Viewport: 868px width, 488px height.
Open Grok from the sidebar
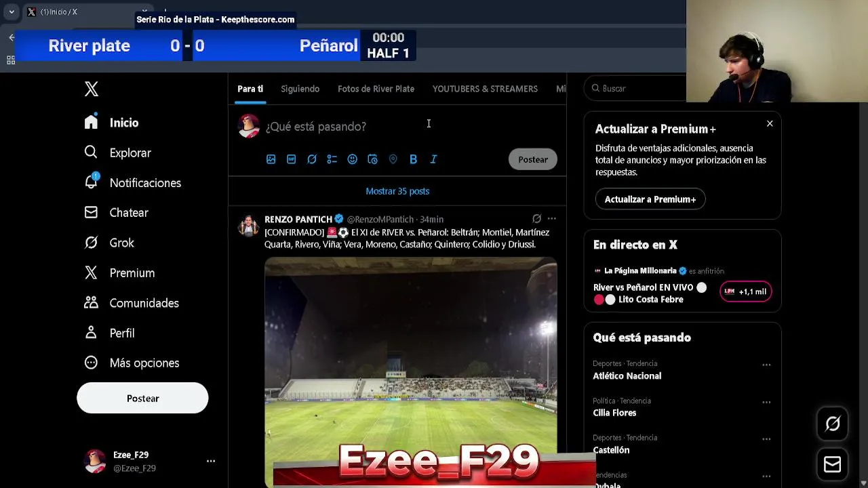(108, 243)
